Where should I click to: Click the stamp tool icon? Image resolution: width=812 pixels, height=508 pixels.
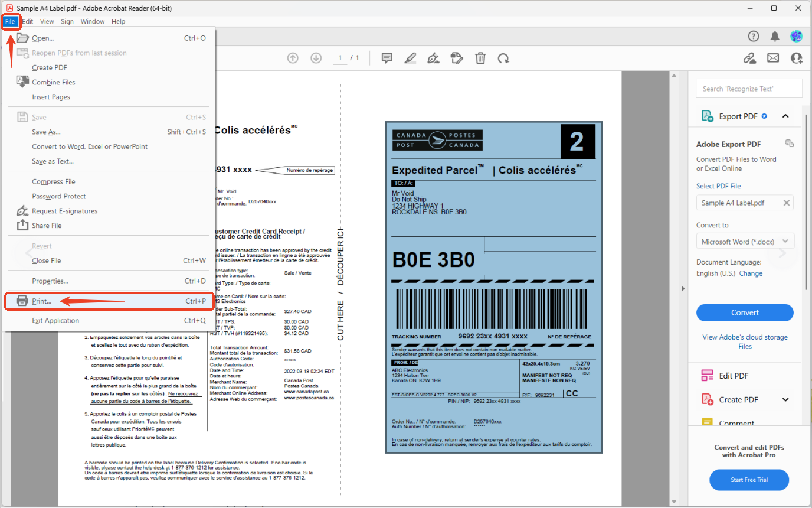coord(456,58)
